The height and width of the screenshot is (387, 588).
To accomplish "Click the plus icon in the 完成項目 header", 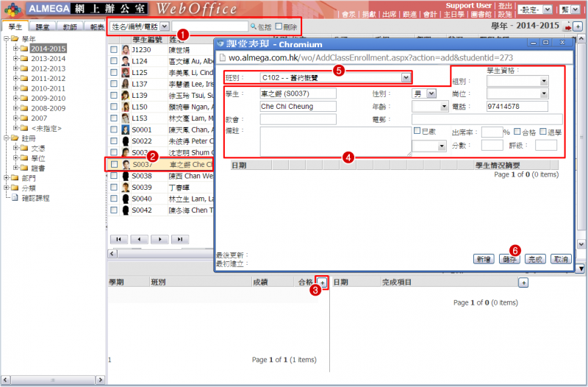I will 523,283.
